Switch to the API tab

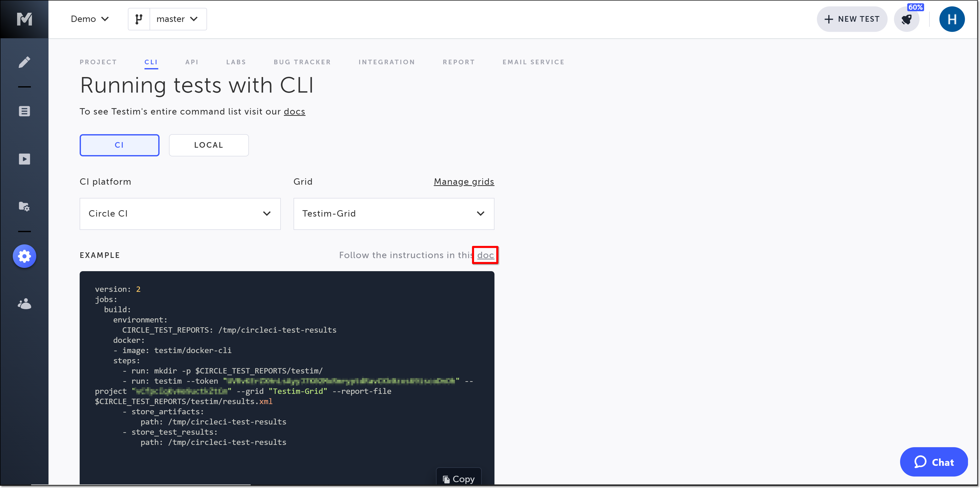click(192, 62)
